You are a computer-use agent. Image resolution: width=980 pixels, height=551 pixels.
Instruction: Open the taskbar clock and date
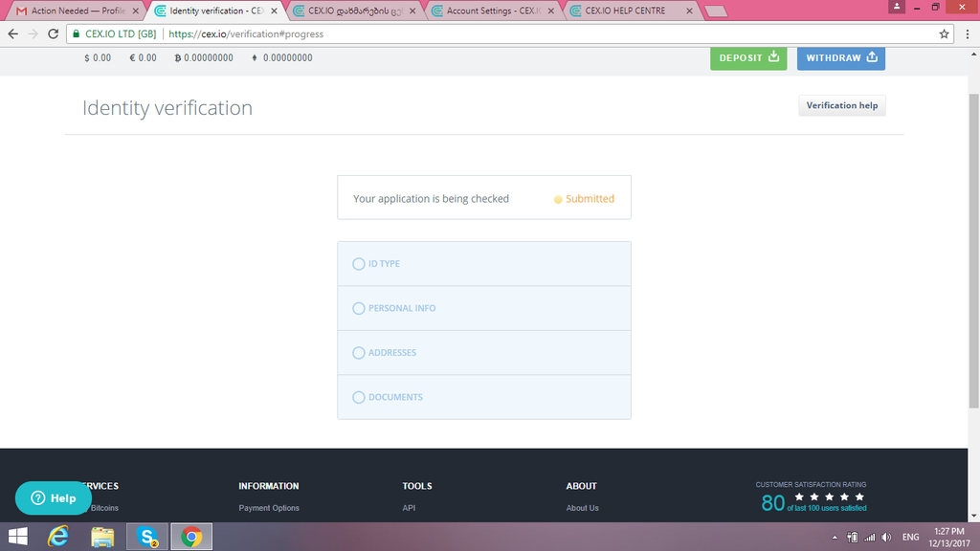tap(949, 538)
